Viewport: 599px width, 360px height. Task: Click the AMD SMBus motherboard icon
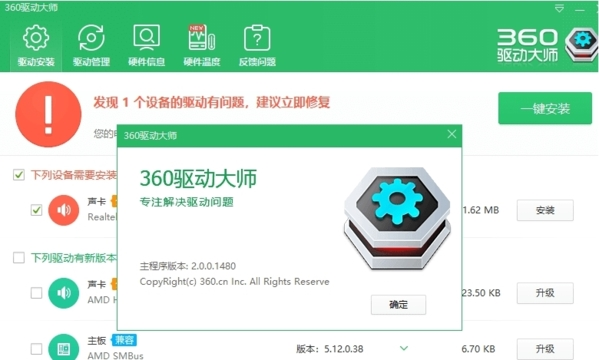click(x=64, y=347)
